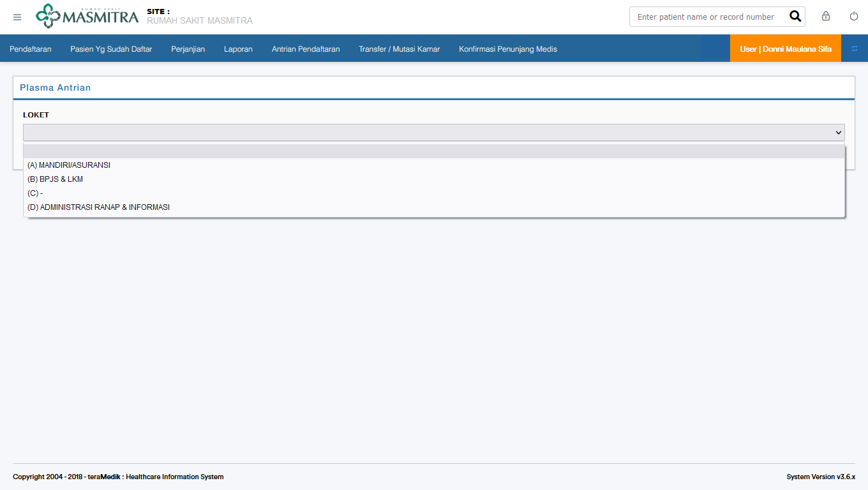Collapse the LOKET dropdown box
This screenshot has width=868, height=490.
pyautogui.click(x=434, y=133)
